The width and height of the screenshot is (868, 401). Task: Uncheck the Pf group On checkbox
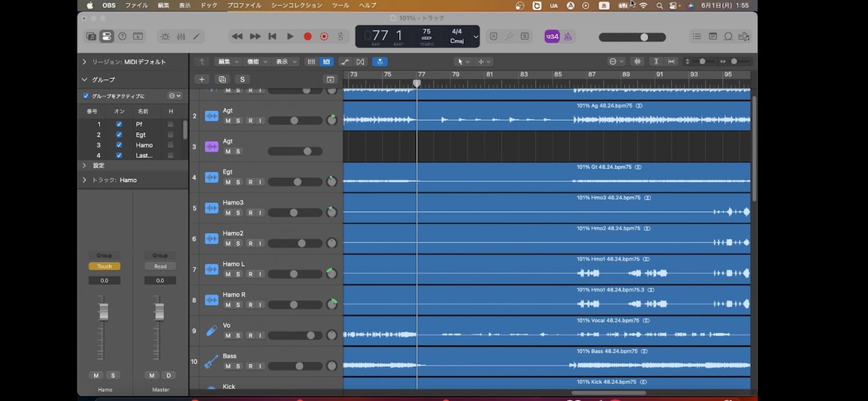click(119, 124)
